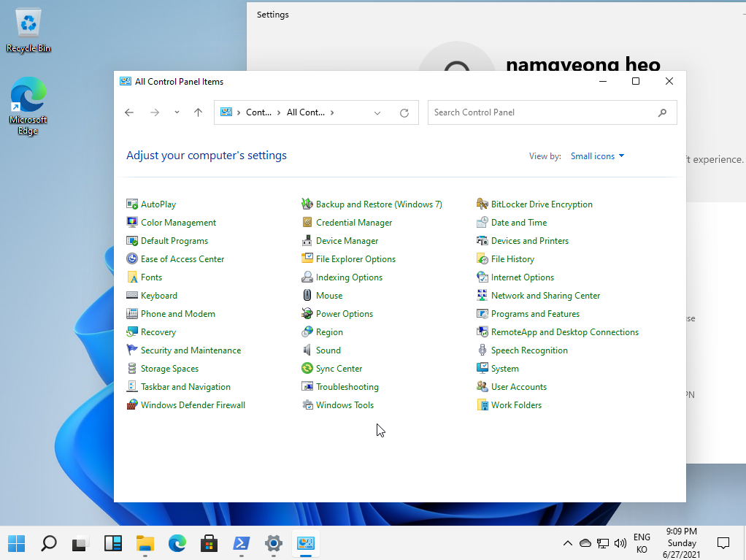Click the Windows Tools icon

pos(307,405)
